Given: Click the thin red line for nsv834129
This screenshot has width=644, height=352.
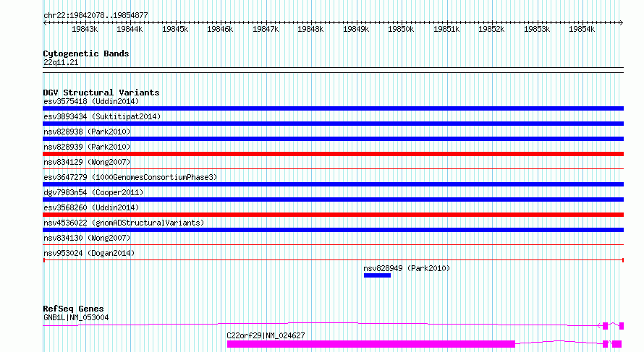Looking at the screenshot, I should [x=333, y=168].
